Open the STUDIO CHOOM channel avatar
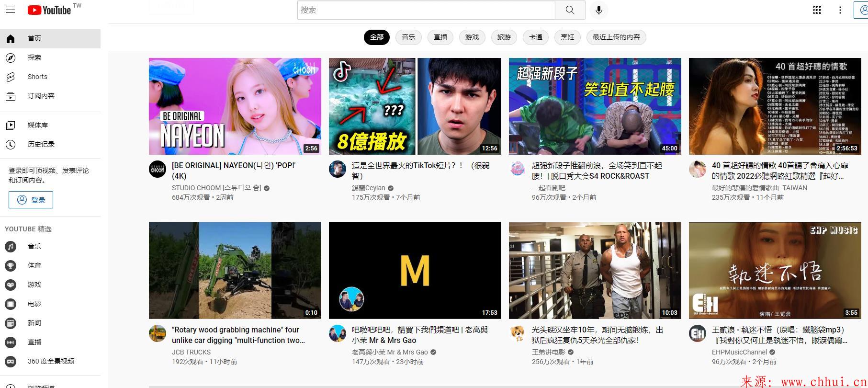Viewport: 868px width, 388px height. point(158,169)
